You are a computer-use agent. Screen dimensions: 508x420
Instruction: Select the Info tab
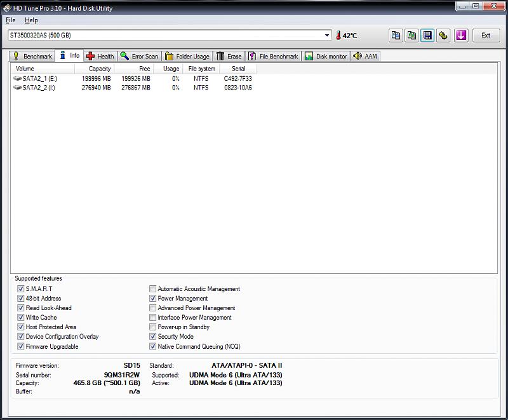pos(69,55)
